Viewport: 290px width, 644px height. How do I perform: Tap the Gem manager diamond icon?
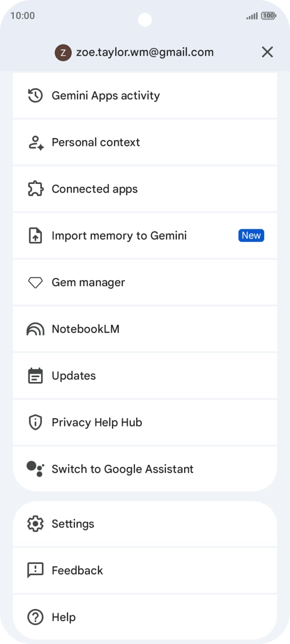click(35, 282)
